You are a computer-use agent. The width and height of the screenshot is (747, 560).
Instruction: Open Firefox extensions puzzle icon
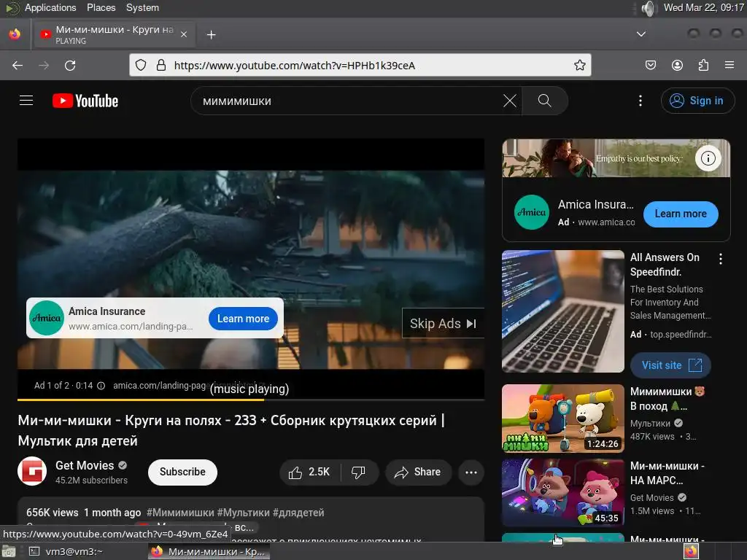tap(703, 65)
